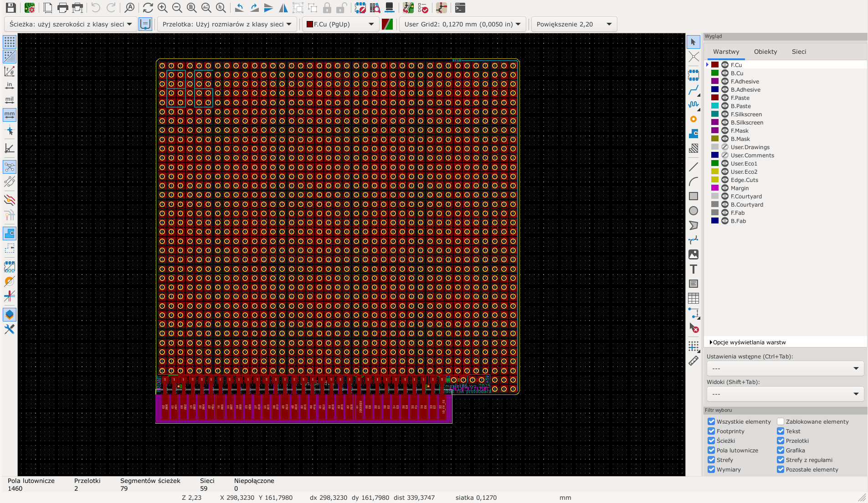Click the Save board icon

(x=11, y=8)
